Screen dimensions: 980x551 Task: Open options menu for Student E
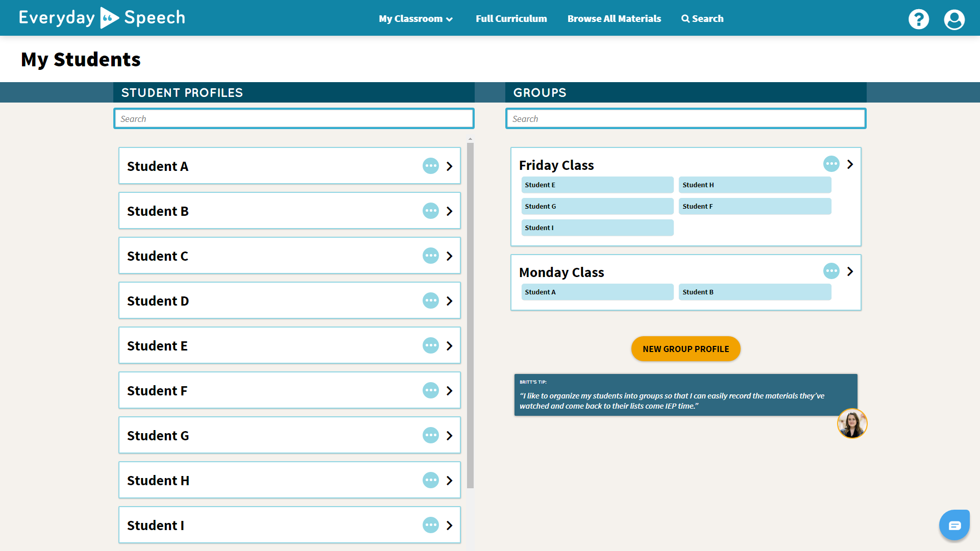pyautogui.click(x=431, y=345)
